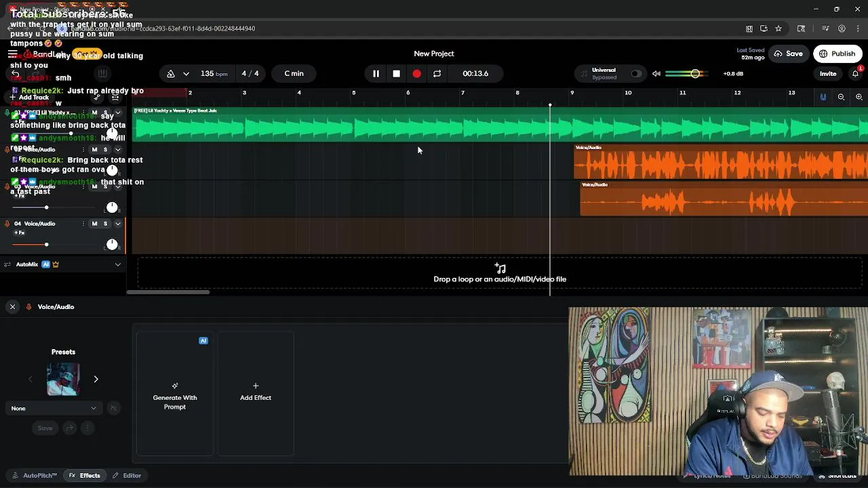This screenshot has height=488, width=868.
Task: Expand track 04 Voice/Audio options chevron
Action: [x=117, y=224]
